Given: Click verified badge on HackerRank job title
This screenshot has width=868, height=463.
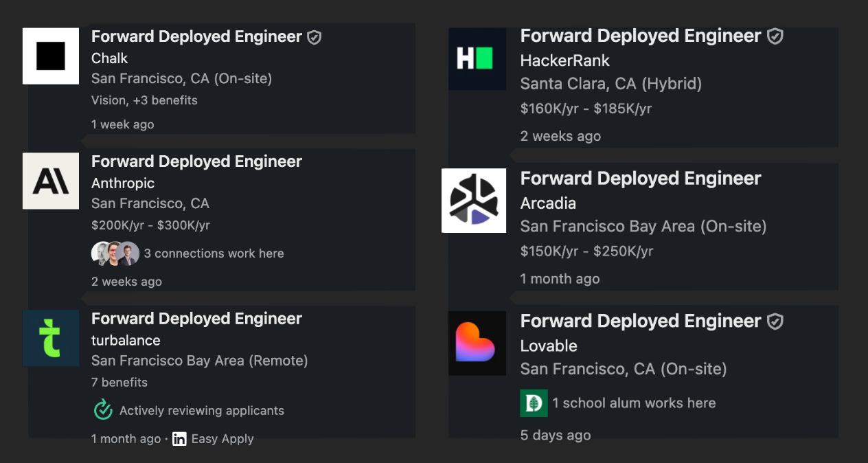Looking at the screenshot, I should (775, 36).
